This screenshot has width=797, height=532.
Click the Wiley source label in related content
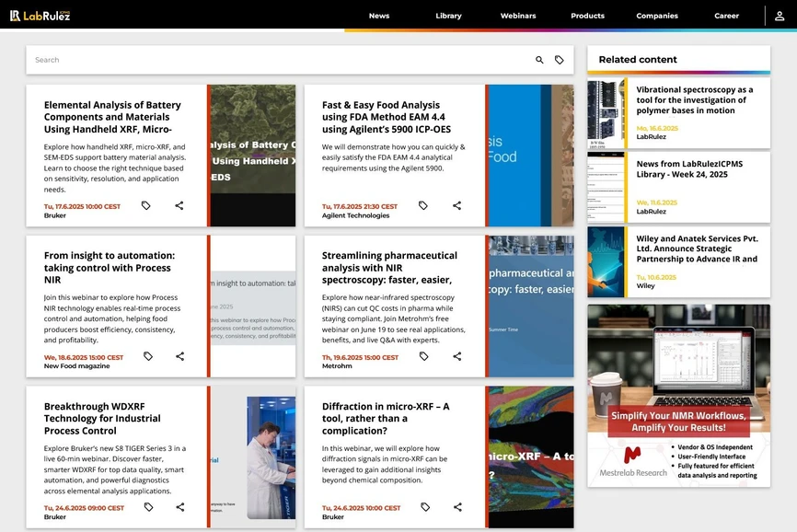click(x=645, y=285)
